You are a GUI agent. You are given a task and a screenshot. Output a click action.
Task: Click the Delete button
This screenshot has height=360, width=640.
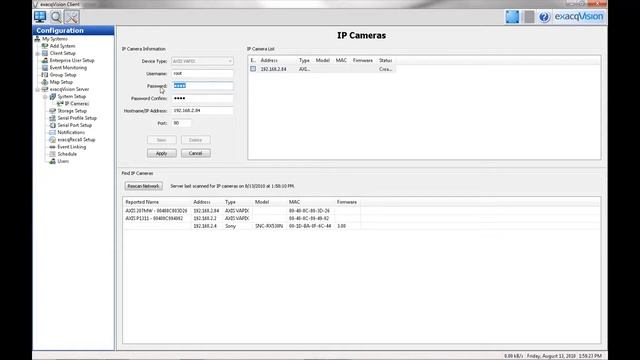click(x=196, y=140)
